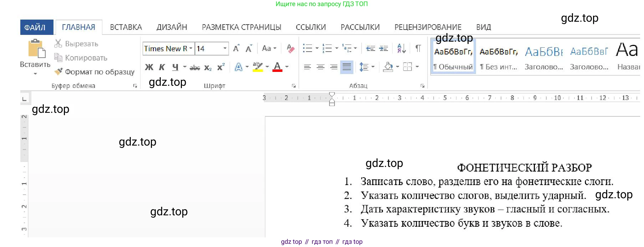Increase paragraph indent icon
The image size is (644, 247).
pos(383,48)
